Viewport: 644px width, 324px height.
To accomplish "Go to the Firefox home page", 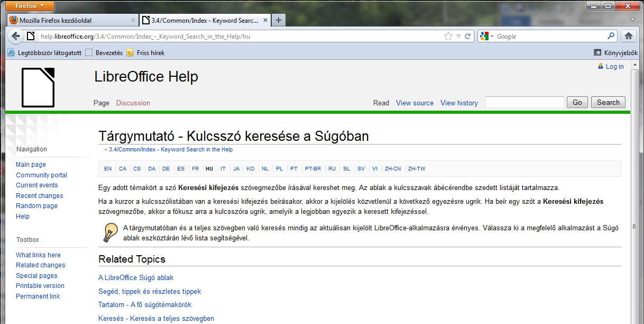I will tap(629, 36).
